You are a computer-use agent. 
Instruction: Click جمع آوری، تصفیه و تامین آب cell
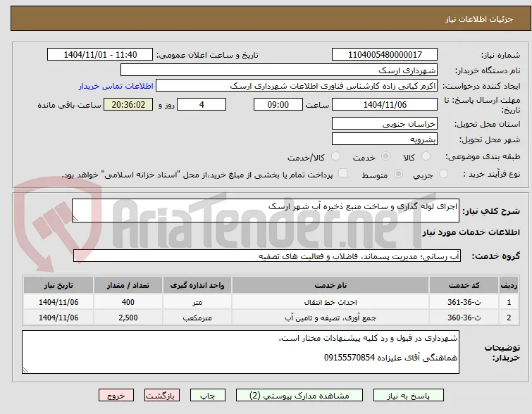pyautogui.click(x=330, y=318)
